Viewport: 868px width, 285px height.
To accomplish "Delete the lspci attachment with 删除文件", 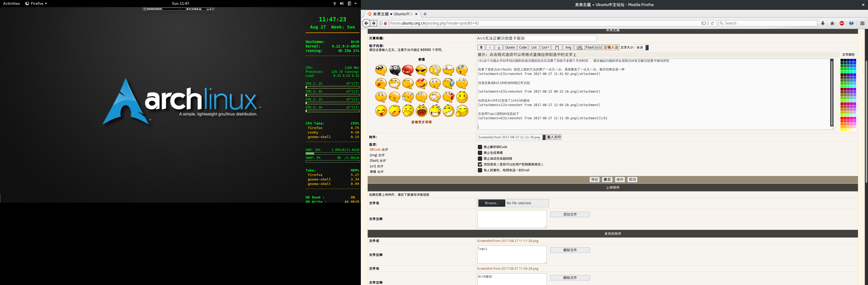I will [x=570, y=250].
